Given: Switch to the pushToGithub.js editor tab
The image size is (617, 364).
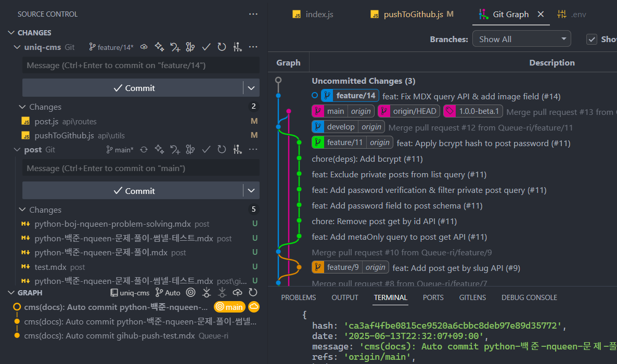Looking at the screenshot, I should tap(412, 15).
